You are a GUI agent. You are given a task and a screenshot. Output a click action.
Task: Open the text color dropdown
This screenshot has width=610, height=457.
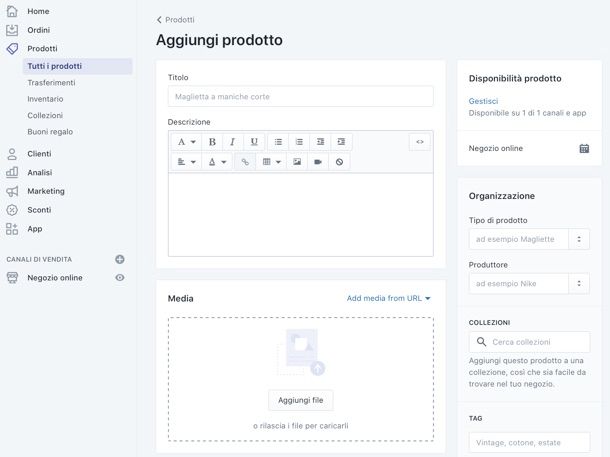click(x=217, y=162)
